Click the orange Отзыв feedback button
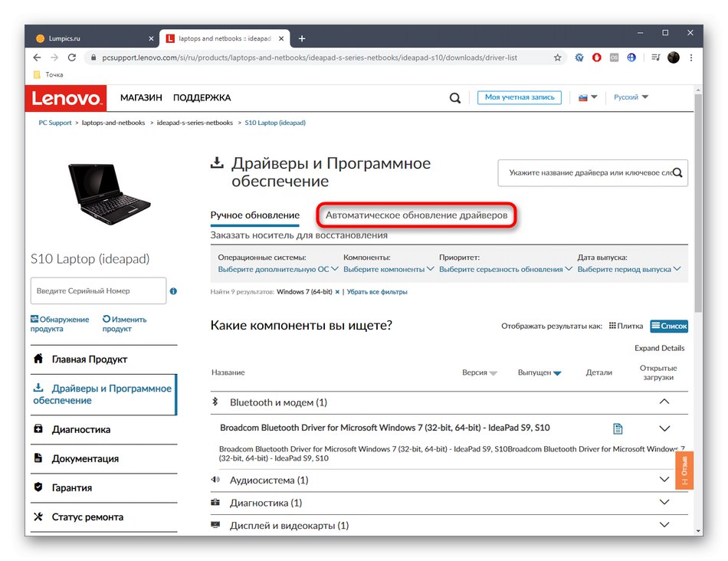728x561 pixels. pyautogui.click(x=684, y=471)
